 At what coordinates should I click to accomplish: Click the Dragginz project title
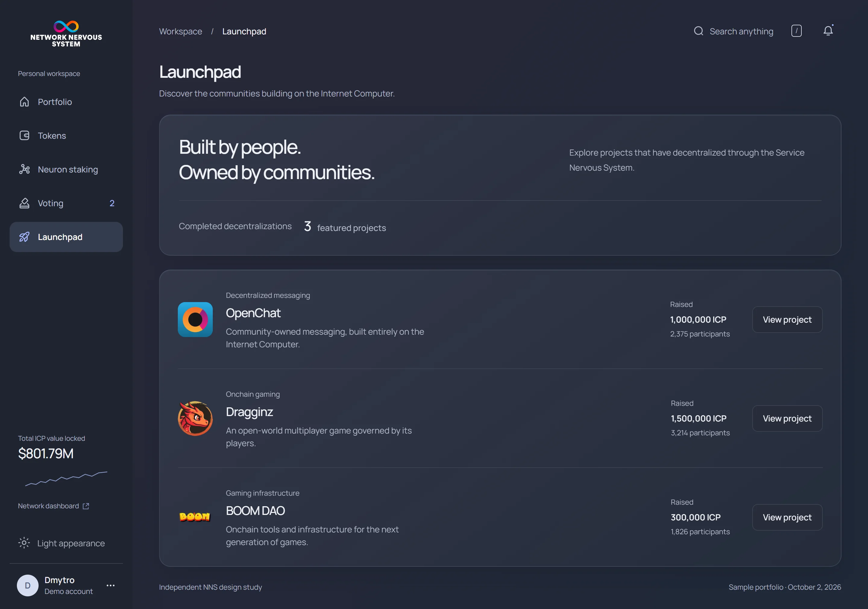pos(249,412)
